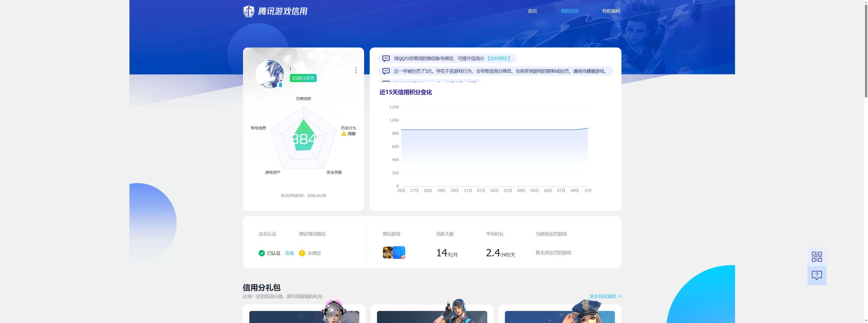The width and height of the screenshot is (868, 323).
Task: Click the blue second game icon
Action: 399,253
